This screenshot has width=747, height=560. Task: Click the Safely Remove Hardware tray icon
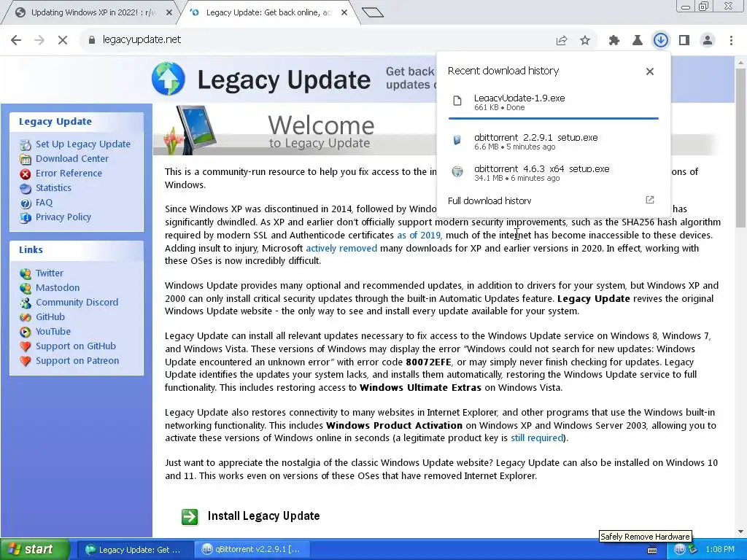point(692,550)
